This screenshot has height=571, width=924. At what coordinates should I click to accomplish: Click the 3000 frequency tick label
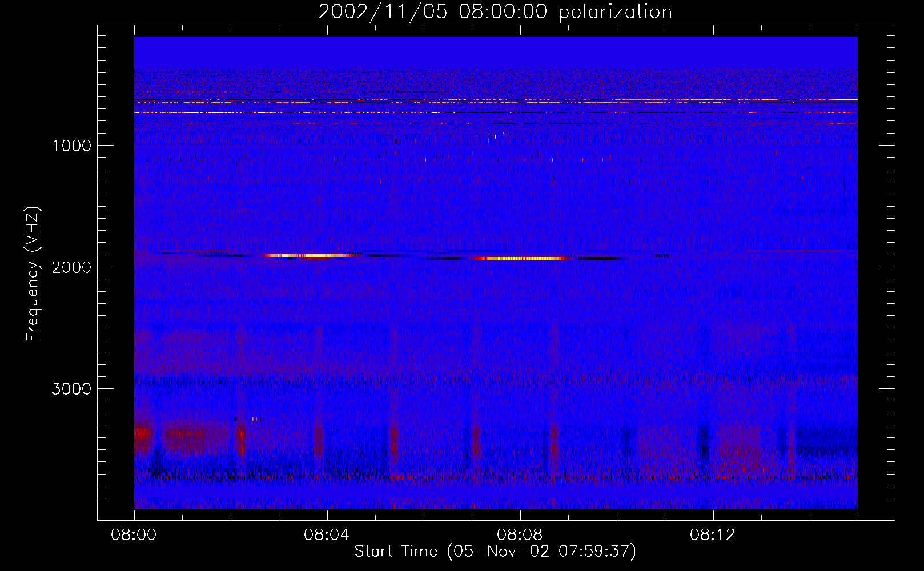pyautogui.click(x=71, y=389)
